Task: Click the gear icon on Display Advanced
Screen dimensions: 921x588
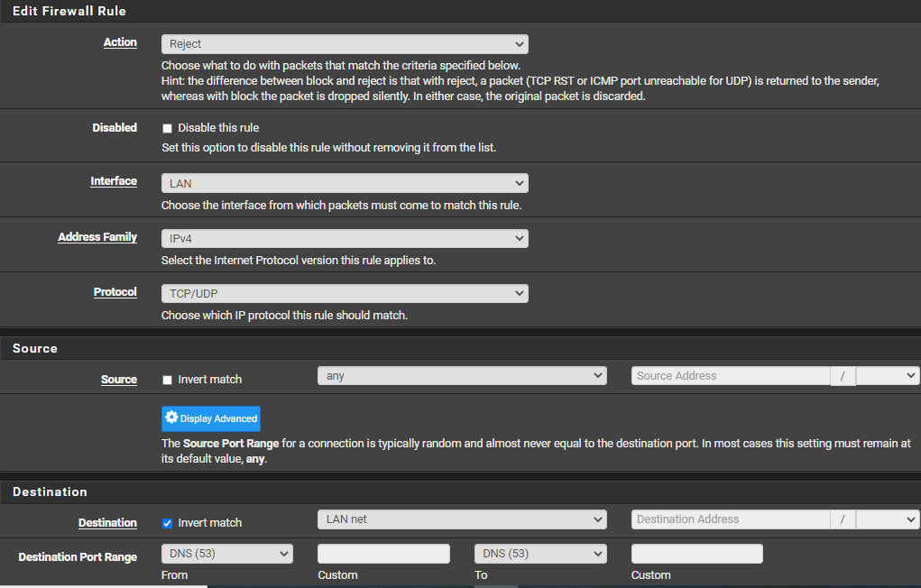Action: 171,418
